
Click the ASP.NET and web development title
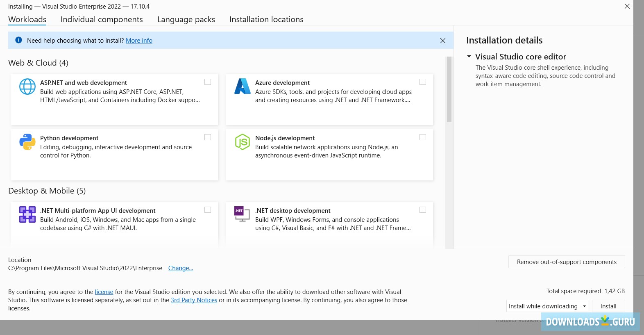[84, 83]
